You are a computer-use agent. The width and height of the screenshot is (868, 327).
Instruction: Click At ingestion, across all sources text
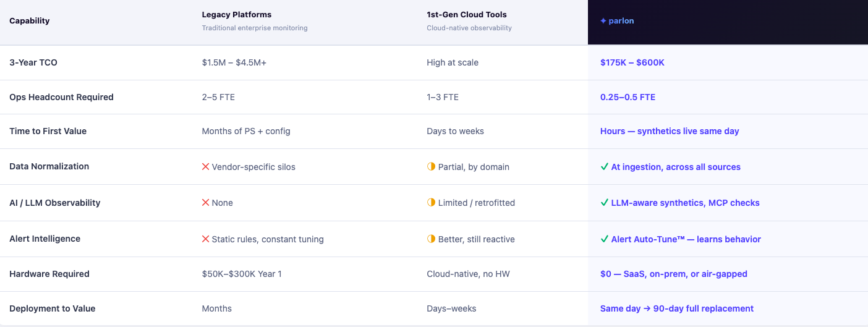tap(676, 167)
